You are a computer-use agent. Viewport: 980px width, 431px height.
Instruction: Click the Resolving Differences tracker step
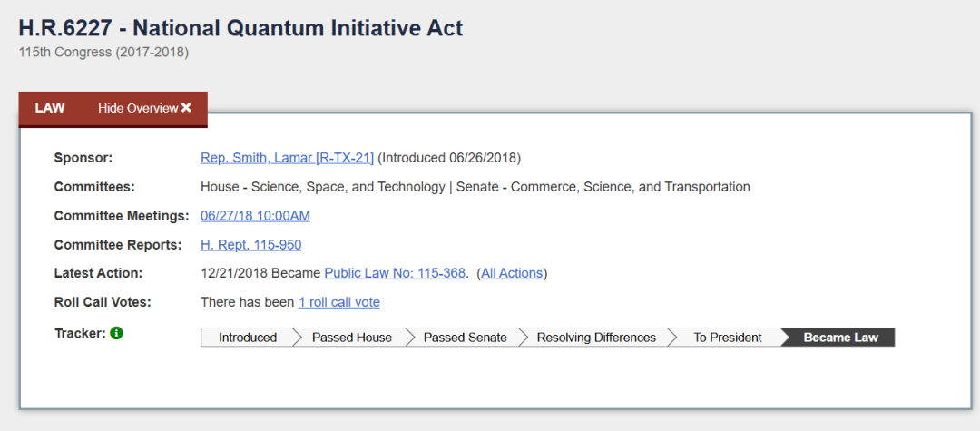point(596,338)
